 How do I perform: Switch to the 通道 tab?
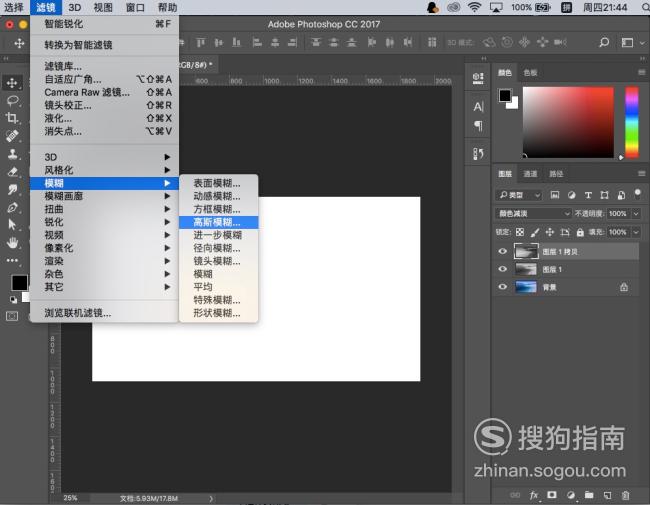coord(530,174)
